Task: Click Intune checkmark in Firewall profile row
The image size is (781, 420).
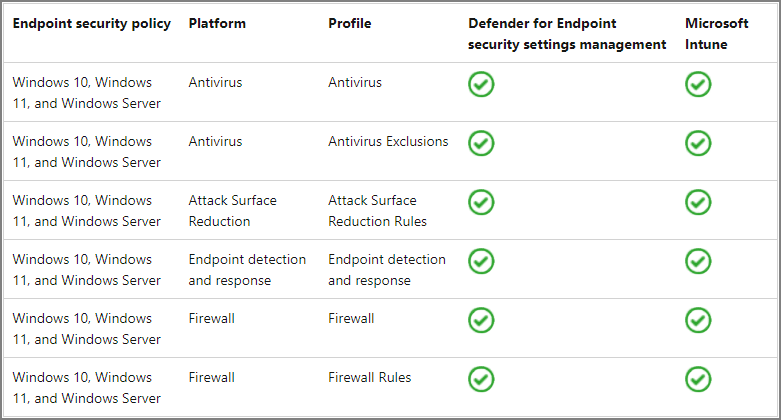Action: 698,320
